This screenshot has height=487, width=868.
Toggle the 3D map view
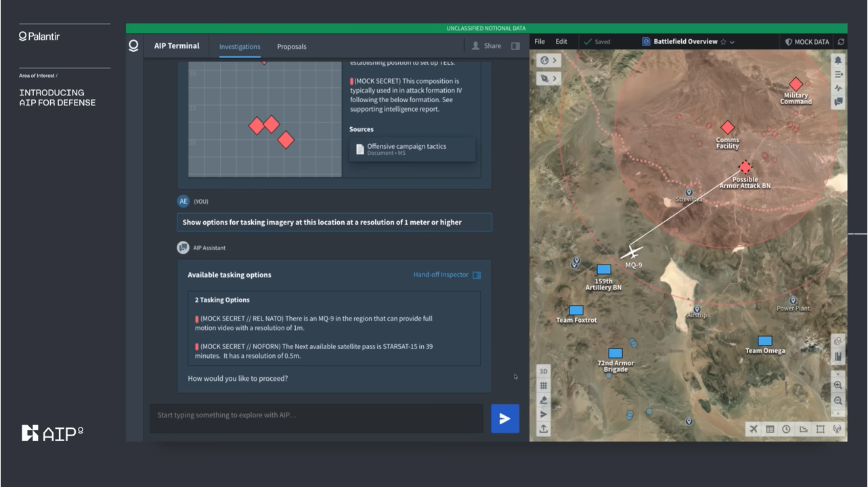pyautogui.click(x=543, y=371)
